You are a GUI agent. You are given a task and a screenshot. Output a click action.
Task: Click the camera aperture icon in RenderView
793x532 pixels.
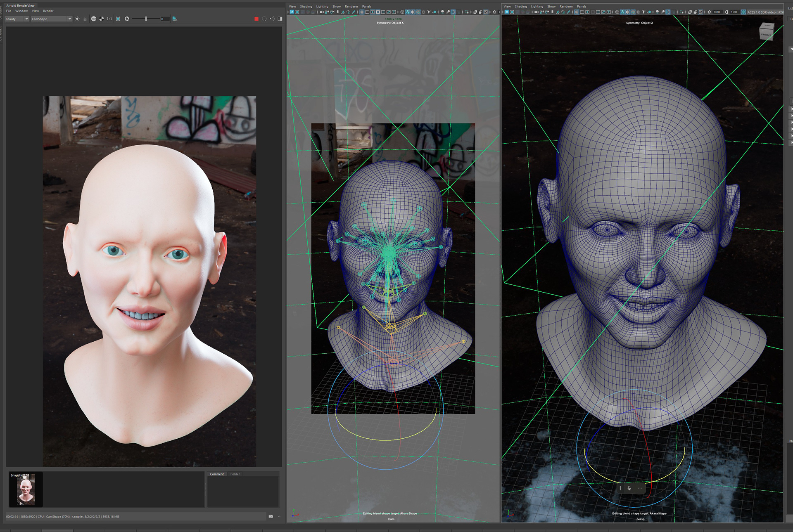pyautogui.click(x=127, y=19)
